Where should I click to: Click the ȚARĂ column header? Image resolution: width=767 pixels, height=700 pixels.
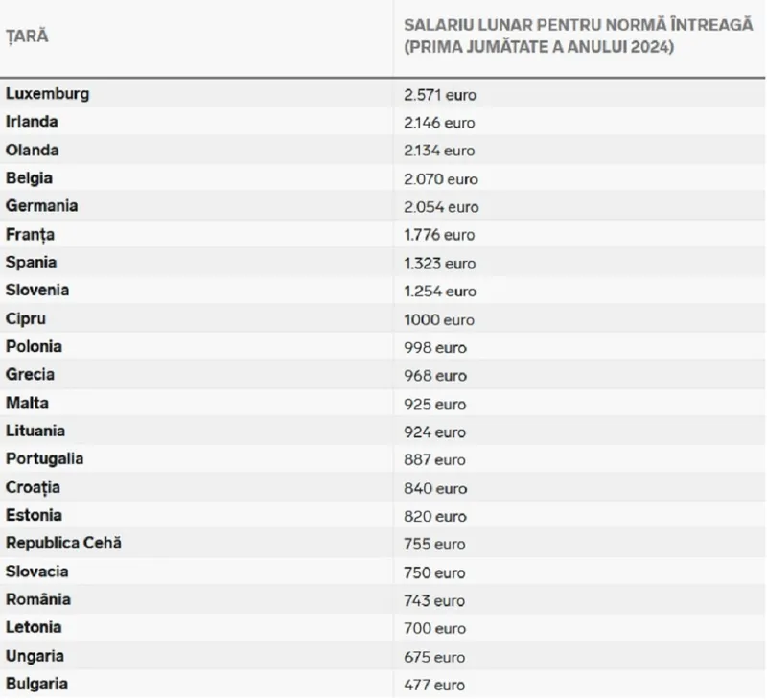tap(28, 36)
